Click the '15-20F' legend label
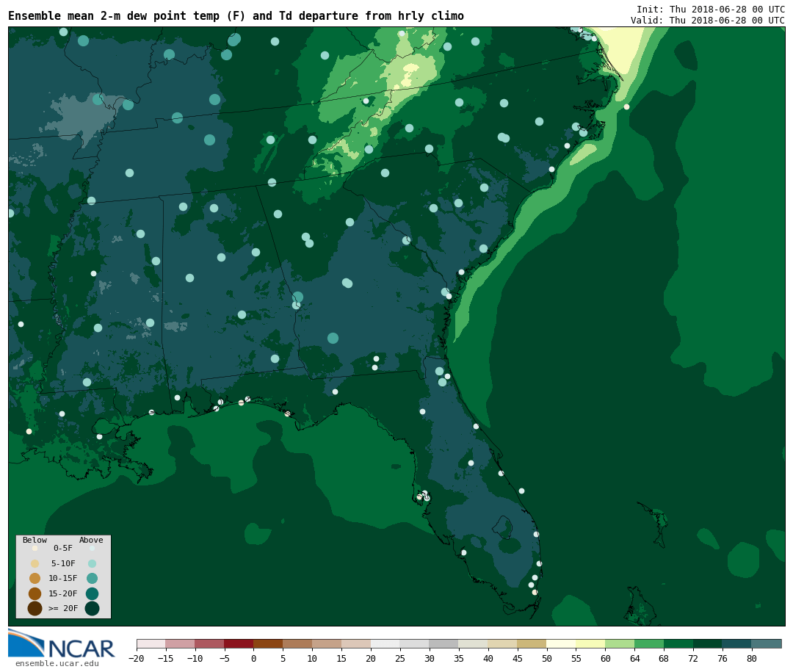Viewport: 793px width, 672px height. [63, 593]
